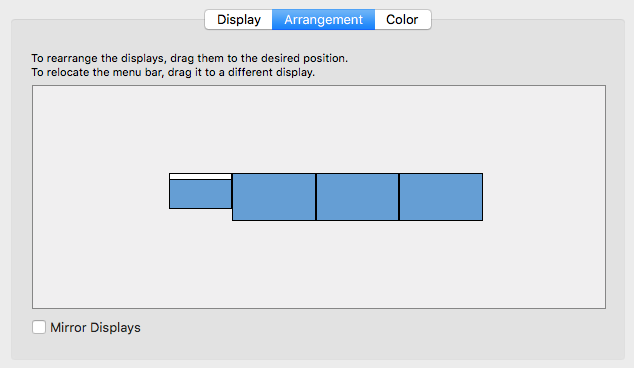This screenshot has height=368, width=634.
Task: Select the third display rectangle from the left
Action: point(357,197)
